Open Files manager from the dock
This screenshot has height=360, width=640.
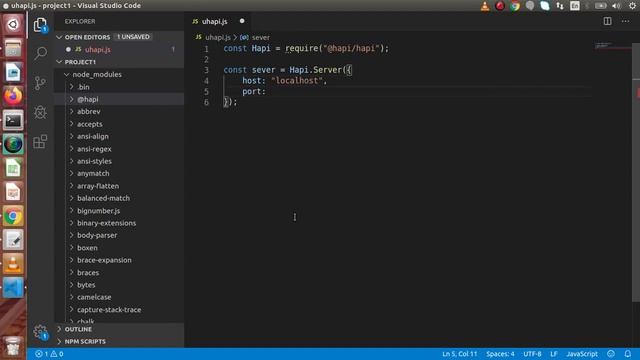(x=13, y=48)
